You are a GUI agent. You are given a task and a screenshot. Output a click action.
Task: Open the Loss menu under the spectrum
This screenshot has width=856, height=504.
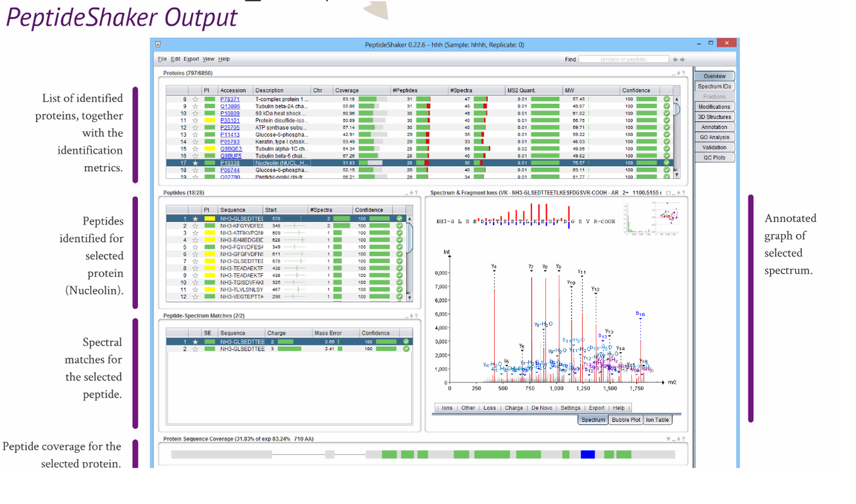click(490, 408)
